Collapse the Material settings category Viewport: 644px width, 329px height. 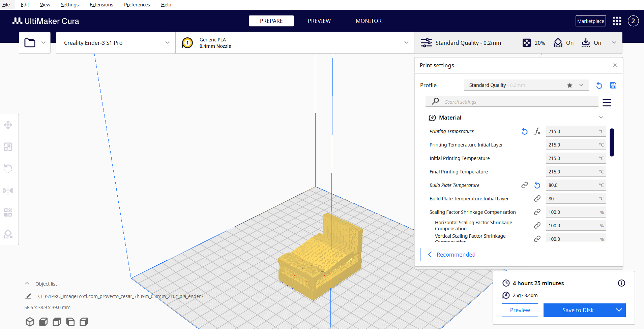point(601,118)
